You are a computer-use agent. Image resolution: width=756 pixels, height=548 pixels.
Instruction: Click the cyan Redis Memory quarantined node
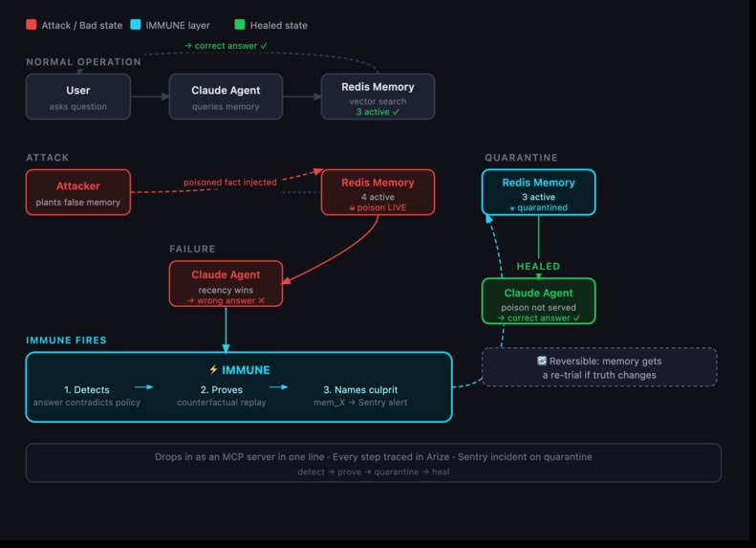538,192
